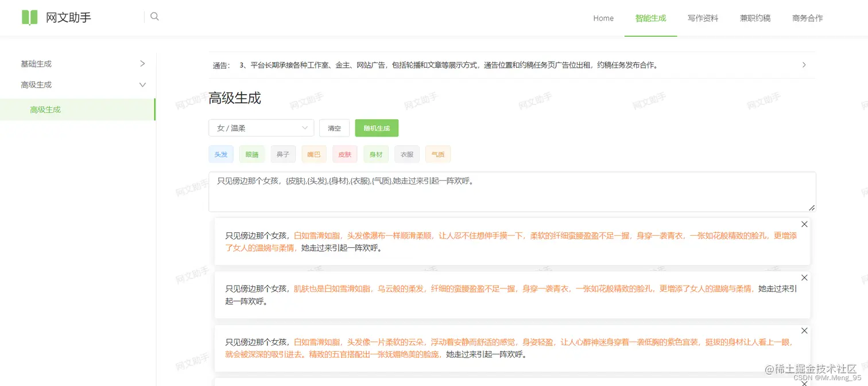Viewport: 868px width, 386px height.
Task: Select the Home navigation item
Action: tap(603, 18)
